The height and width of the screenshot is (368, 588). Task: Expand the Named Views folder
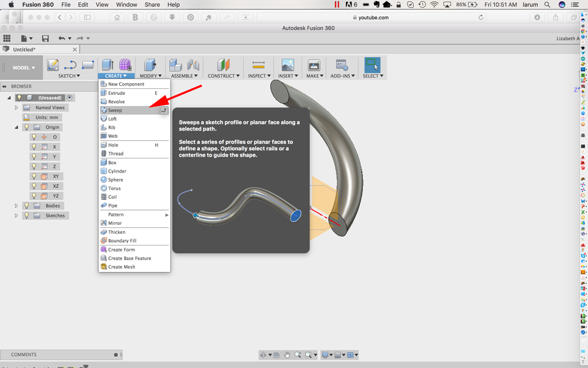pos(16,108)
